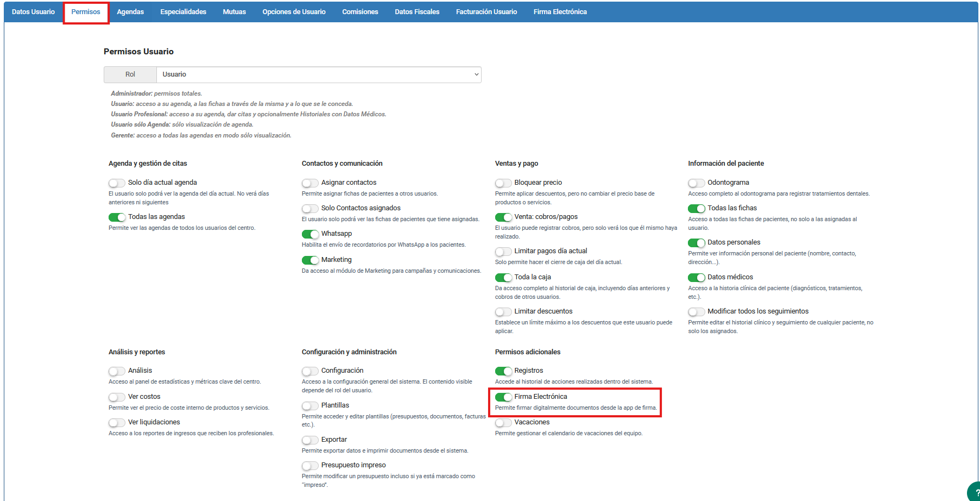Open the Agendas tab
Image resolution: width=980 pixels, height=501 pixels.
click(x=130, y=12)
